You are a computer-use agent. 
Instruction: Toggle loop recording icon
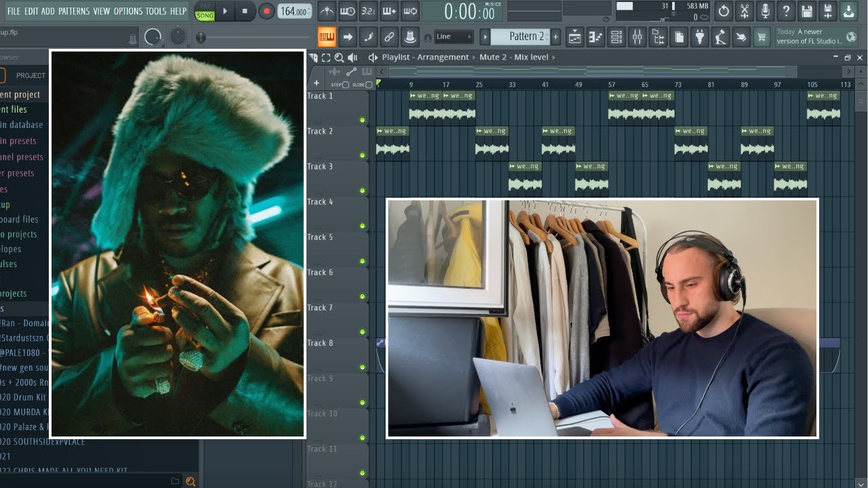tap(410, 12)
